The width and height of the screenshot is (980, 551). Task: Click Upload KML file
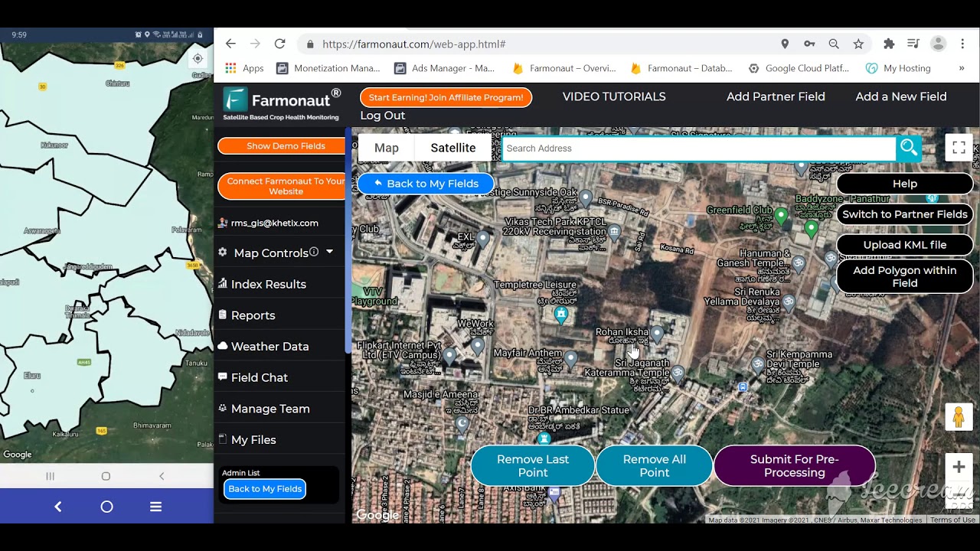904,245
